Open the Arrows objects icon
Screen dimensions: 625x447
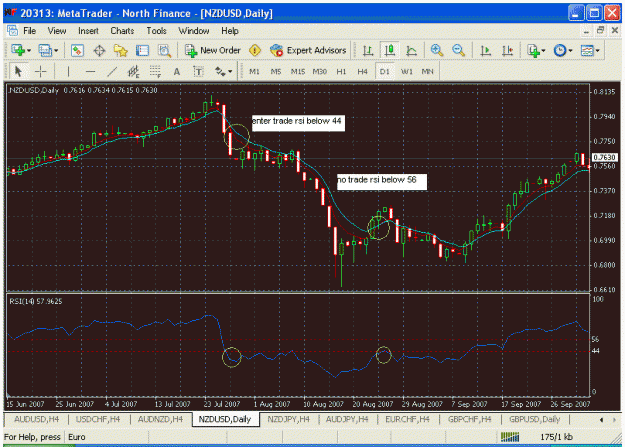tap(220, 72)
